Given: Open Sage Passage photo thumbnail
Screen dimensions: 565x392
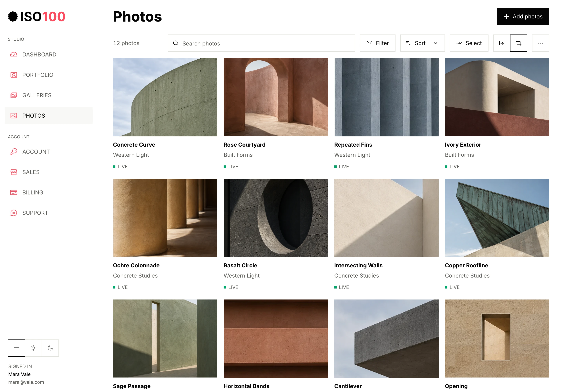Looking at the screenshot, I should click(x=165, y=338).
